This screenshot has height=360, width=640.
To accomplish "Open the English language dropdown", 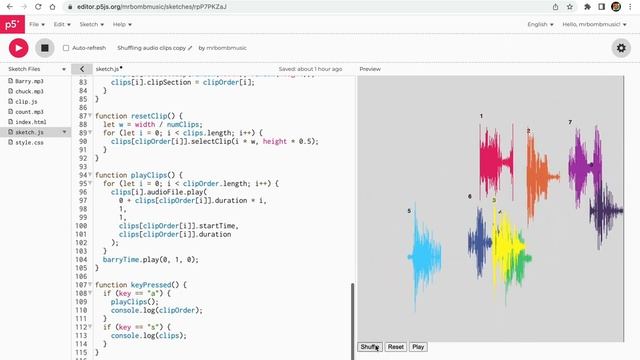I will click(x=540, y=24).
